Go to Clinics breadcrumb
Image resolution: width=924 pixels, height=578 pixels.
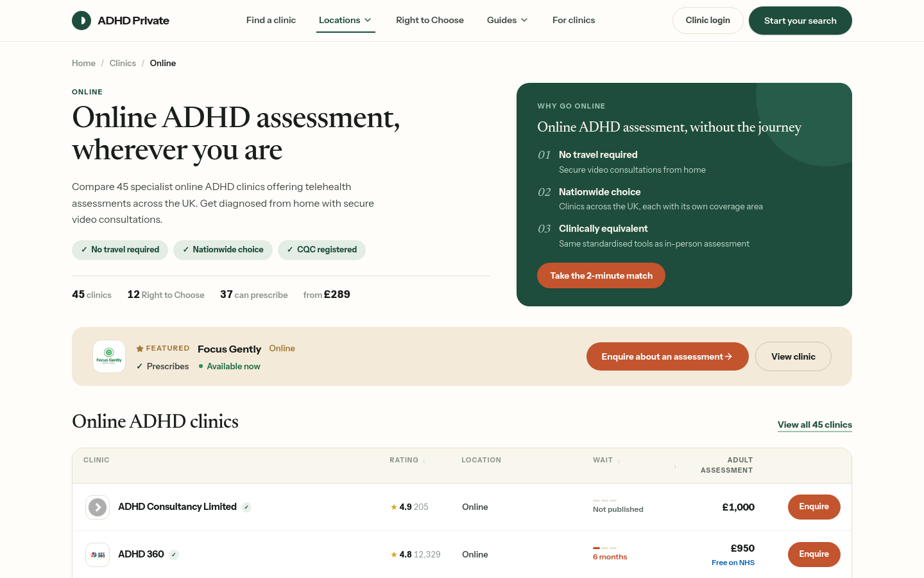pyautogui.click(x=123, y=63)
